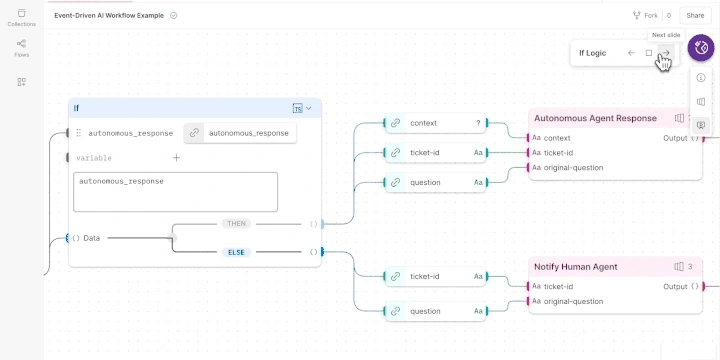Click the Data input label on the If block
The width and height of the screenshot is (720, 360).
[x=92, y=238]
